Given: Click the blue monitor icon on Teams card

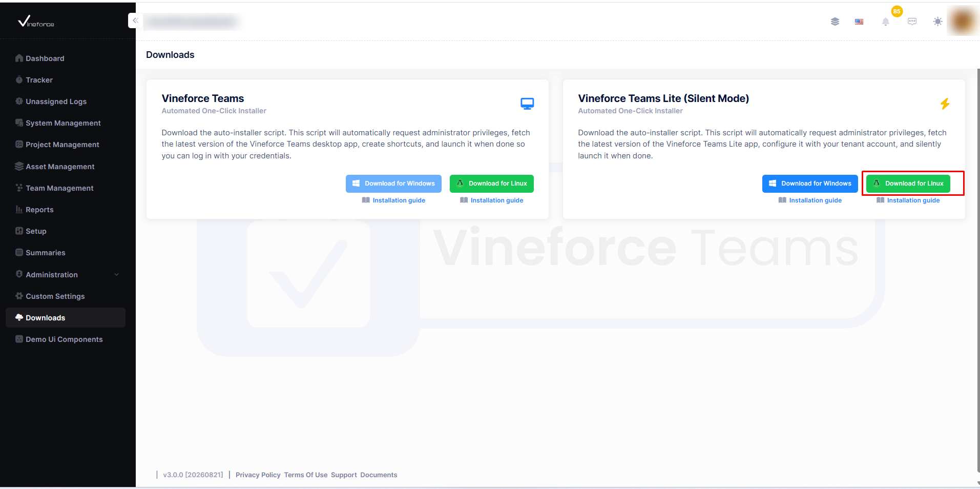Looking at the screenshot, I should pyautogui.click(x=527, y=104).
